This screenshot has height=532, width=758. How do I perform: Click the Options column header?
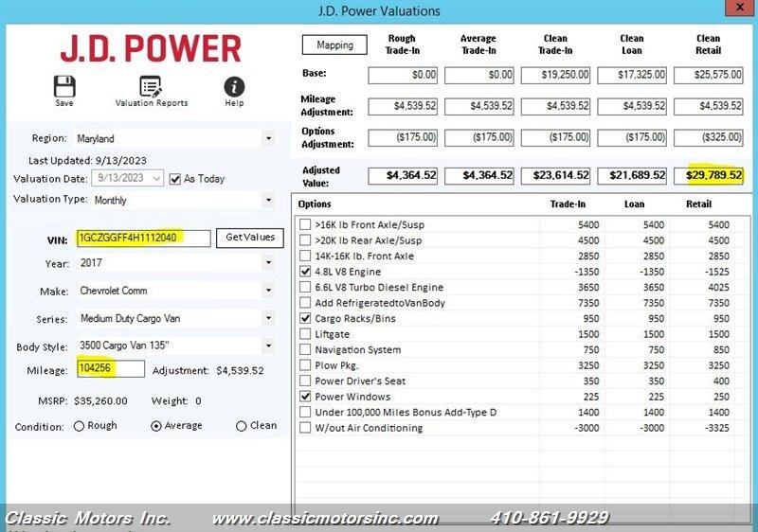315,204
